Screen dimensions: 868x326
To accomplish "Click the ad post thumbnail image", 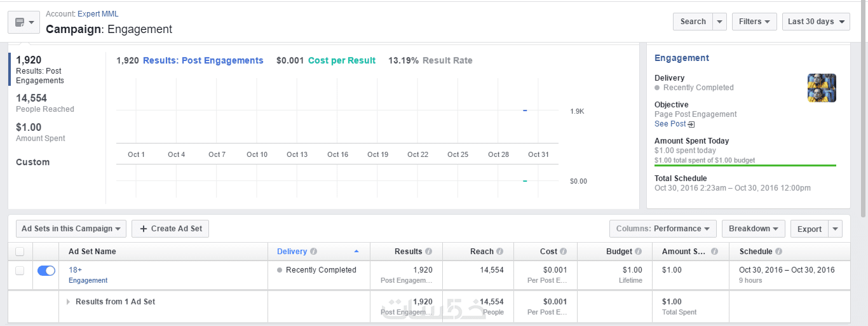I will click(x=822, y=88).
